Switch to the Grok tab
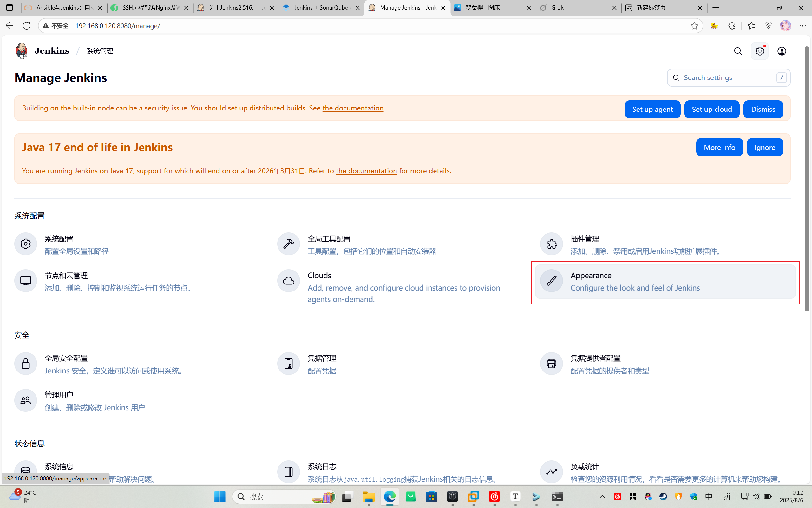 (x=579, y=8)
